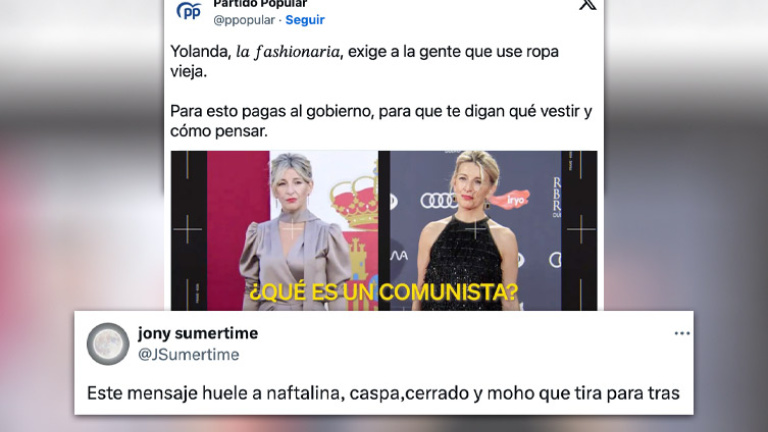
Task: Click the X logo icon in tweet corner
Action: coord(587,4)
